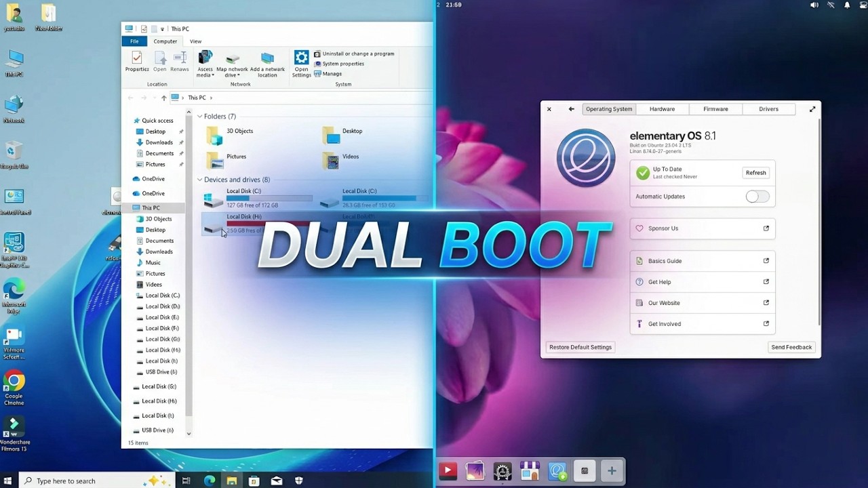The width and height of the screenshot is (868, 488).
Task: Click System properties in the ribbon
Action: click(338, 64)
